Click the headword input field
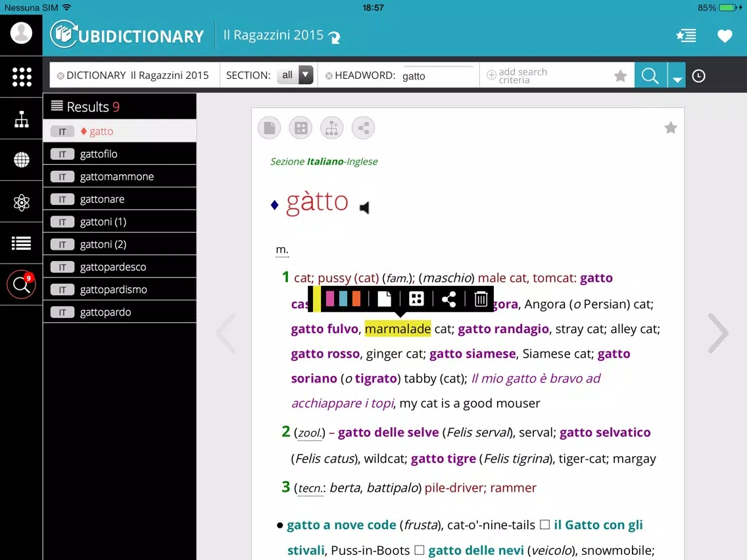Viewport: 747px width, 560px height. [x=438, y=76]
